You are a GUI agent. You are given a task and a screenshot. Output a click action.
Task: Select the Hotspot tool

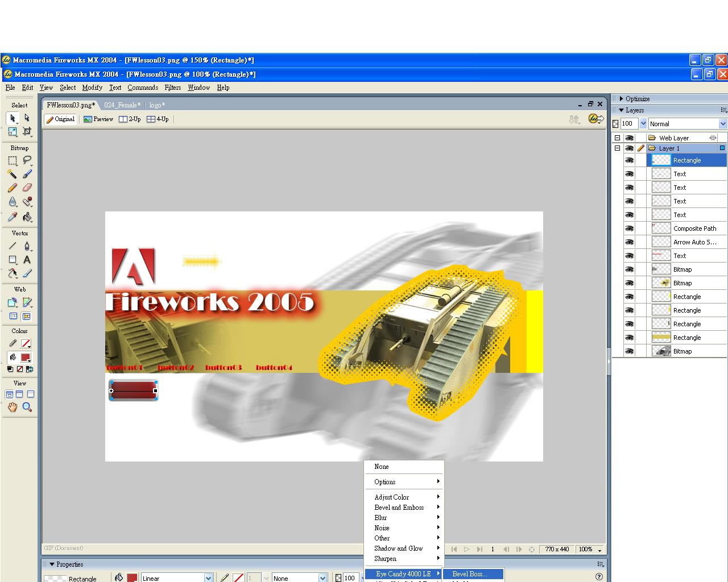[x=12, y=302]
